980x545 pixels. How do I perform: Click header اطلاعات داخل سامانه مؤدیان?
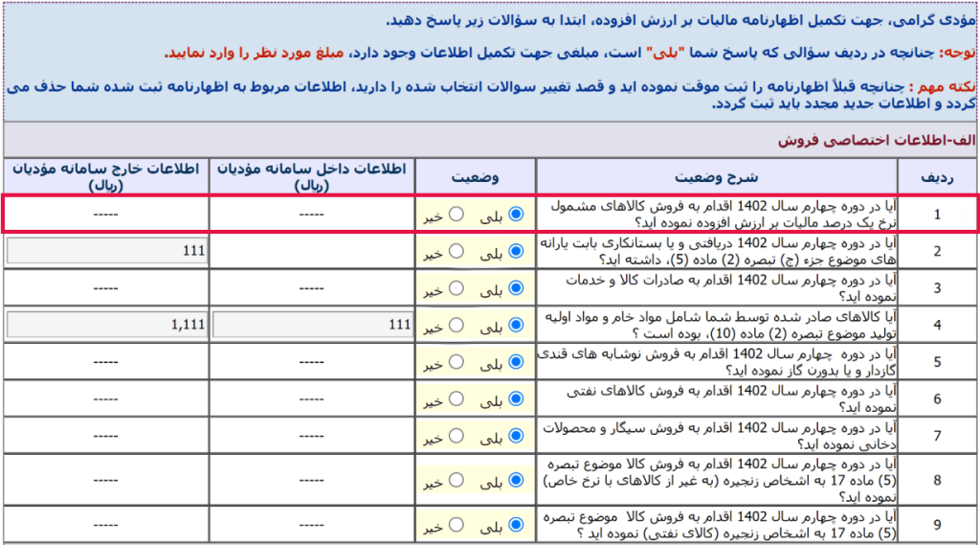click(x=311, y=176)
